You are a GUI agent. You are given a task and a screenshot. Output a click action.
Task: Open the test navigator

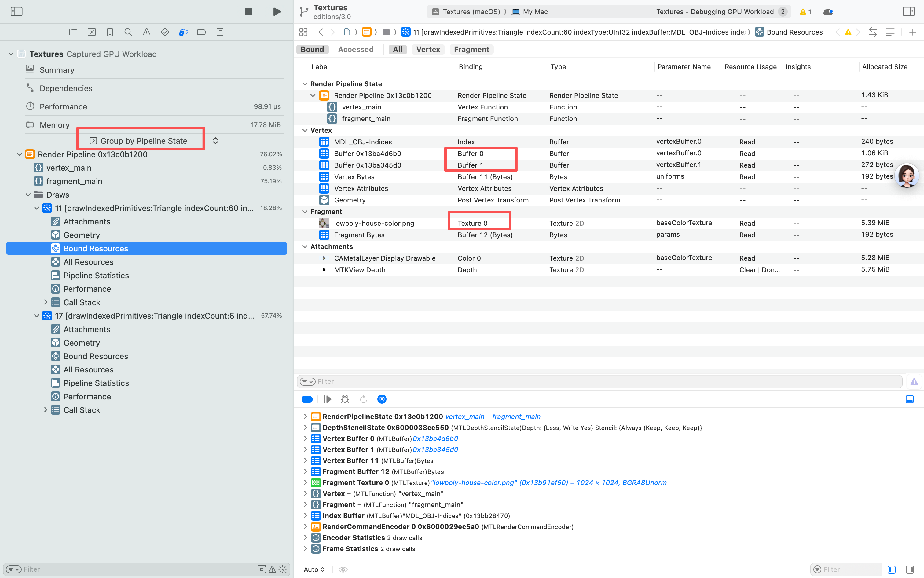pos(165,32)
